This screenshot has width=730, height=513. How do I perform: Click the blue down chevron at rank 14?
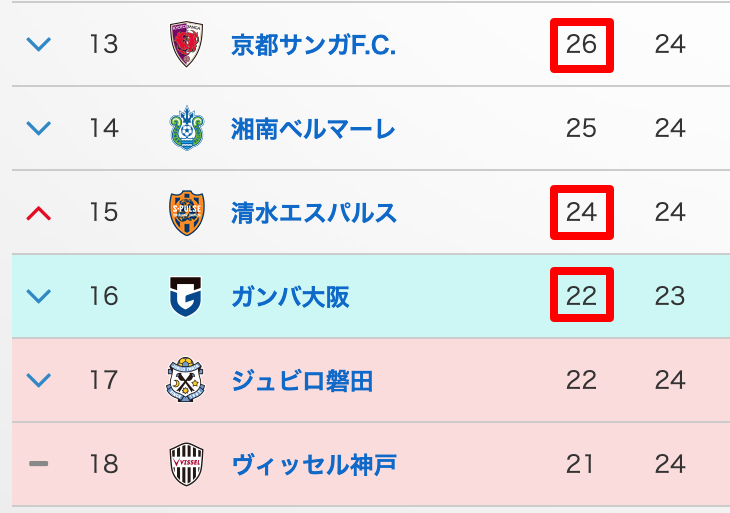click(x=39, y=128)
